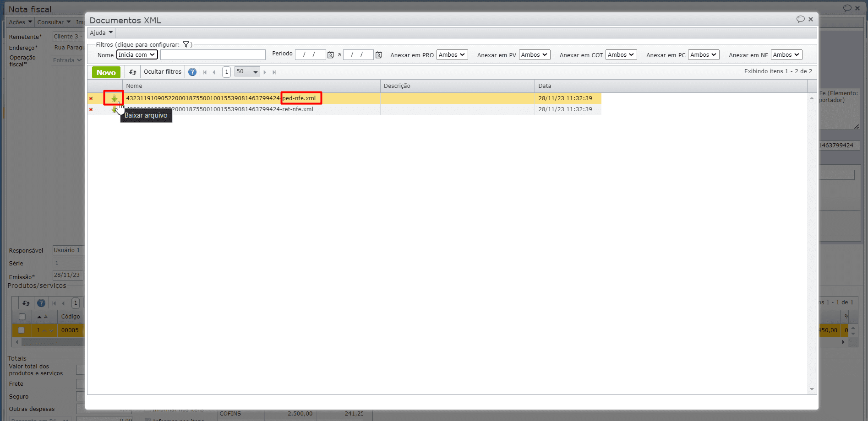Click Código column header in products grid

point(71,317)
